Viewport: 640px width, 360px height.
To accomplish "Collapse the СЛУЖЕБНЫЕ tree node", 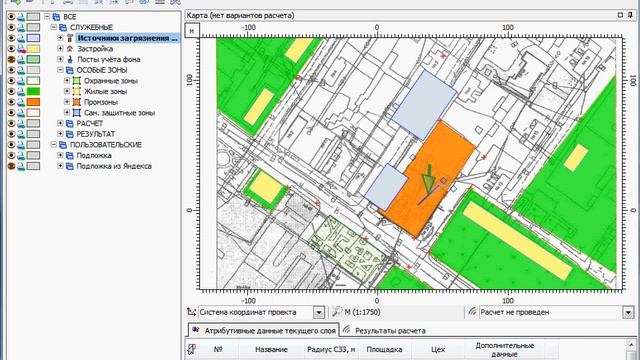I will (x=53, y=27).
